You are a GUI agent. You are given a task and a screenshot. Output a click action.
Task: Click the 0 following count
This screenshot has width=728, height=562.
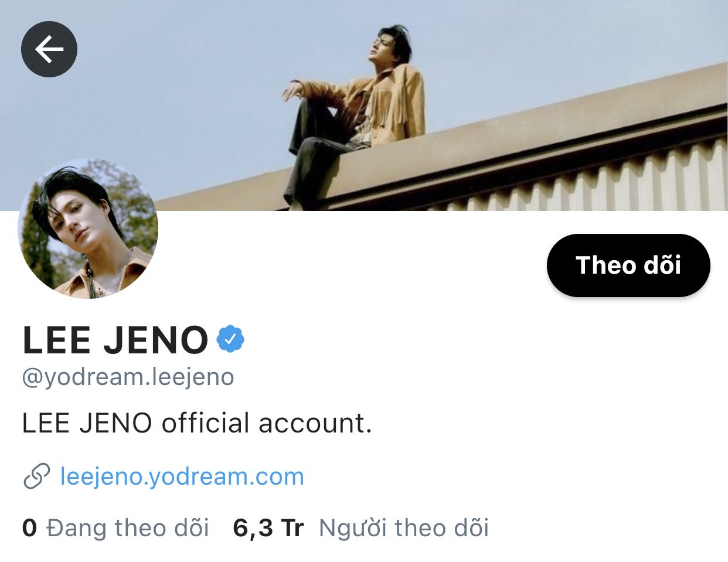tap(29, 528)
